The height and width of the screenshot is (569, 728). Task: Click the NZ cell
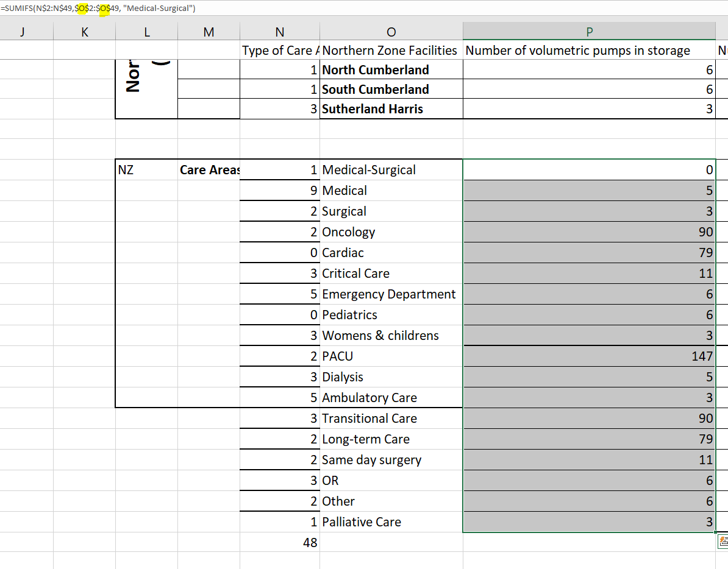coord(147,170)
